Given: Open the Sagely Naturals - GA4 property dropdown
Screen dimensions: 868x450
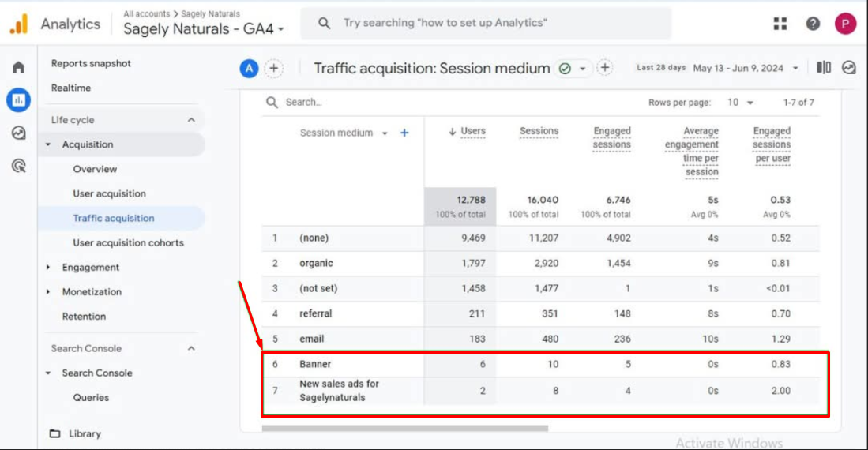Looking at the screenshot, I should [x=204, y=28].
